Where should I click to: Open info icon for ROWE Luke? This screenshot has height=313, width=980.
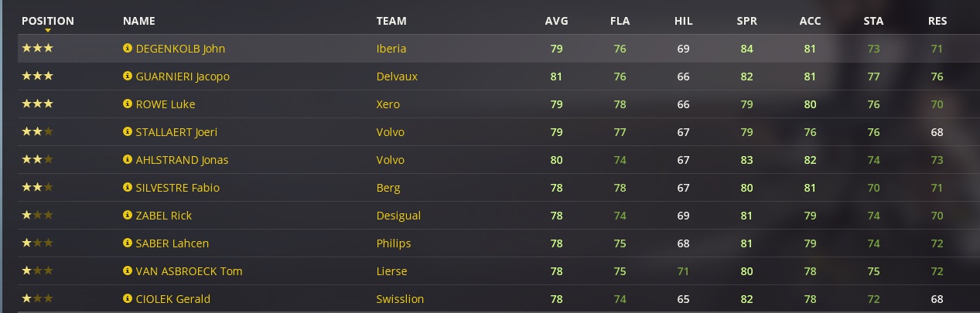tap(128, 104)
